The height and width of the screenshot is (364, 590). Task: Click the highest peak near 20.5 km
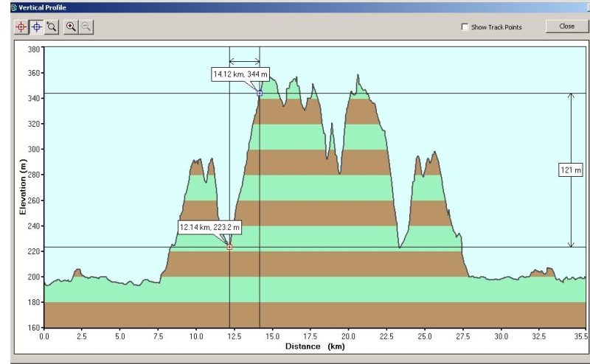(358, 75)
